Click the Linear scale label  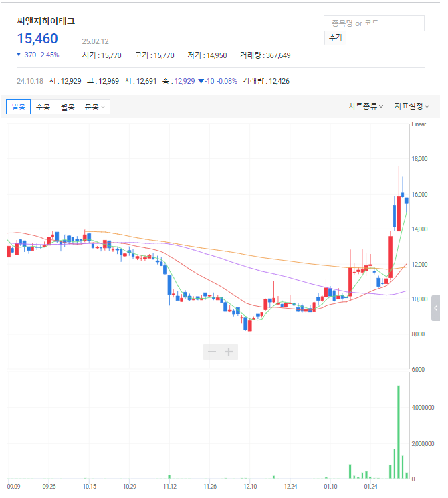419,124
